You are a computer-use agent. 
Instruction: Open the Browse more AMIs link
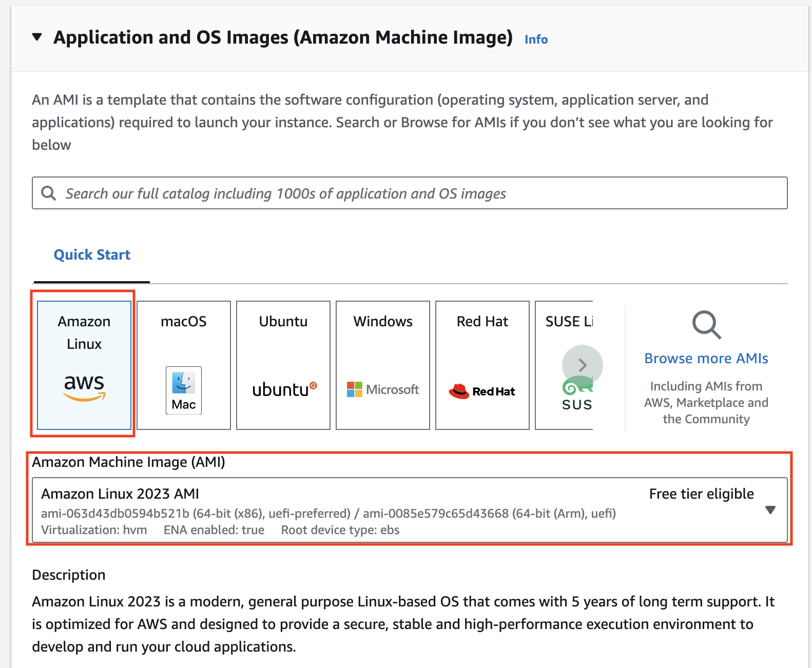coord(706,358)
